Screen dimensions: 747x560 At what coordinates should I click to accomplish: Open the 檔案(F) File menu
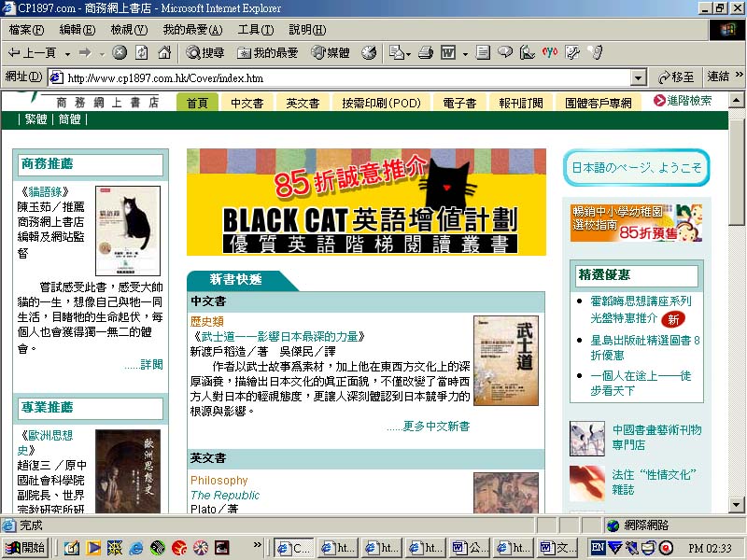[26, 30]
